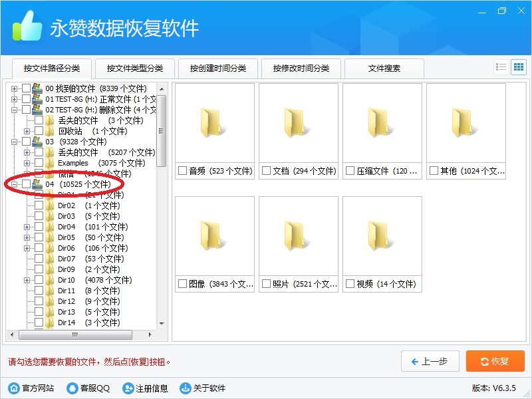Check the 文档 folder checkbox
The image size is (532, 399).
[x=266, y=171]
